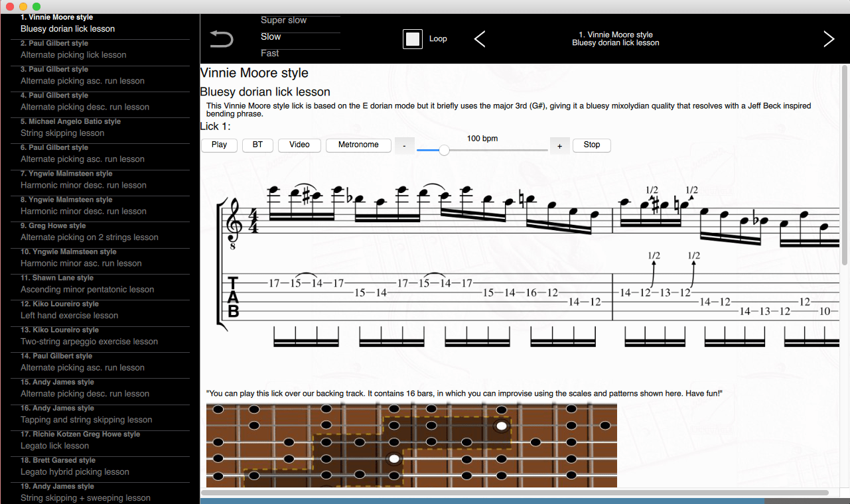Select the Fast speed option
The image size is (850, 504).
[x=300, y=54]
